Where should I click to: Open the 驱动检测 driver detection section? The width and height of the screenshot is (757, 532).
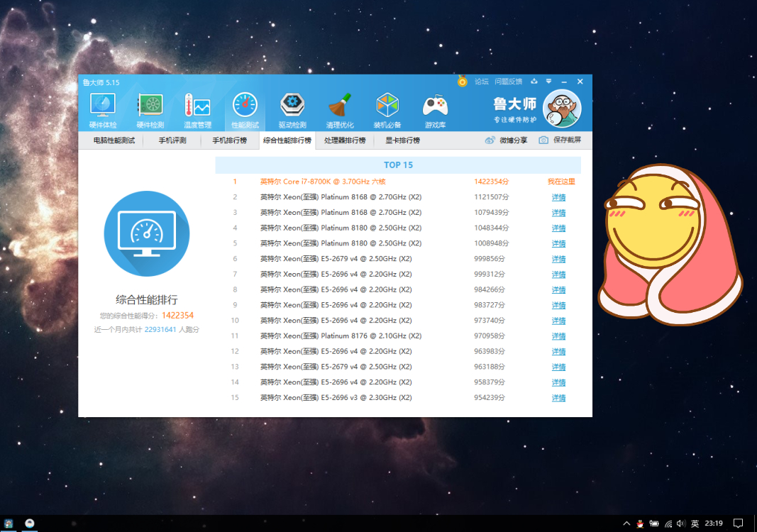point(292,111)
